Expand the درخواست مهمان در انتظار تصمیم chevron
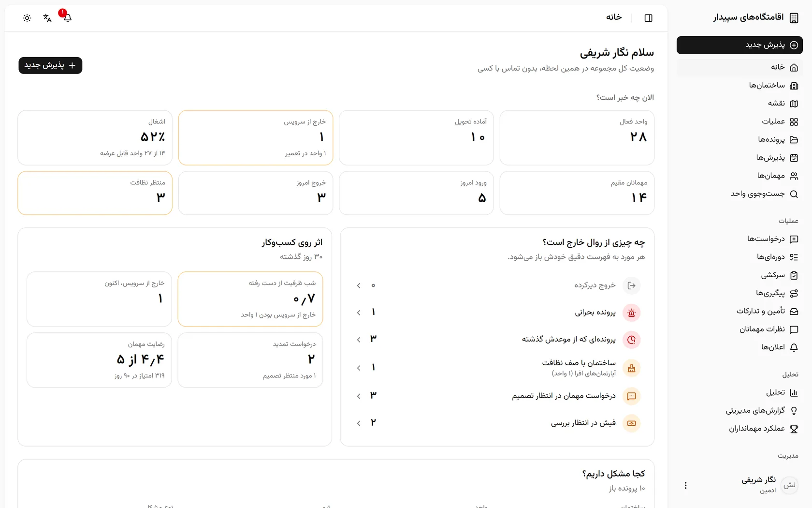Viewport: 812px width, 508px height. coord(359,396)
